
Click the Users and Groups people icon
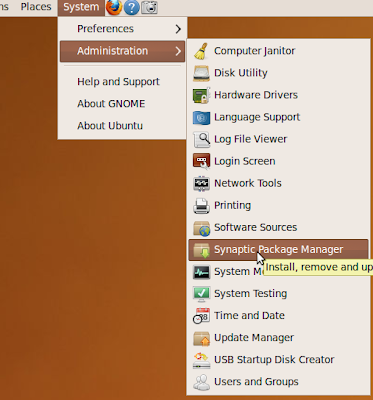pos(201,382)
